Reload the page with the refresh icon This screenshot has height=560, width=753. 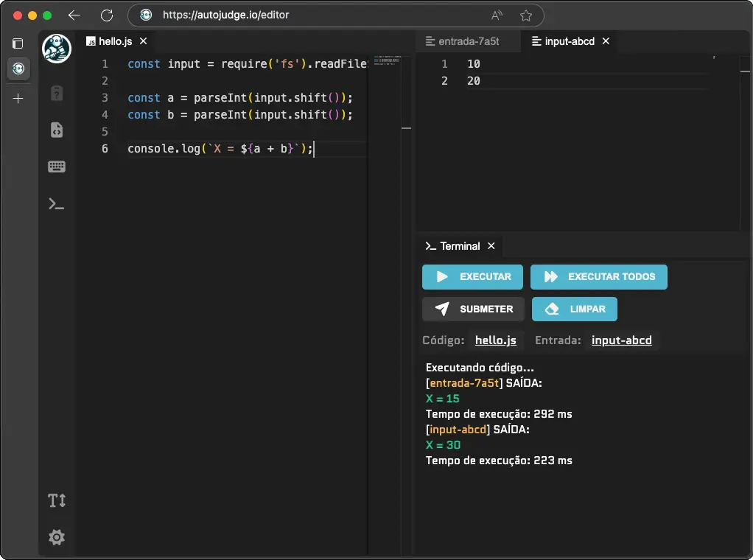point(107,15)
